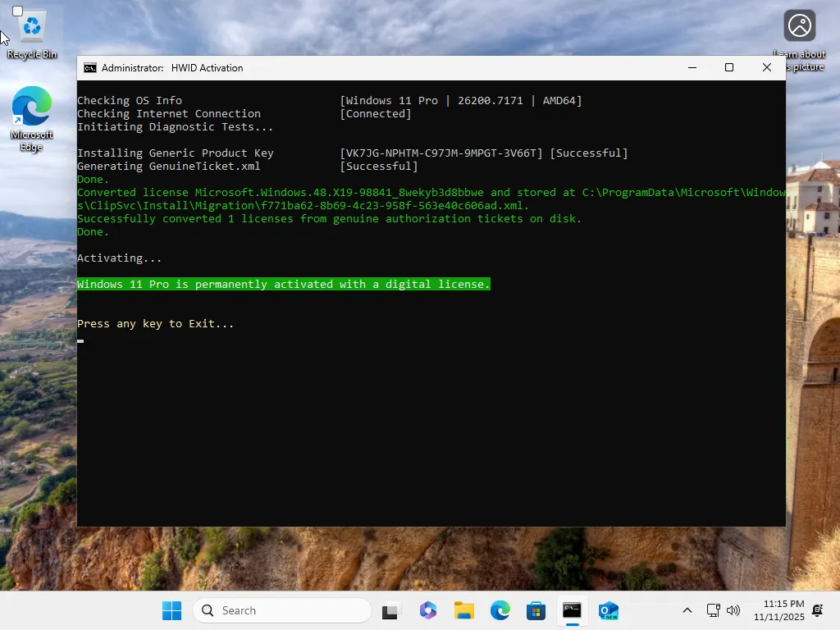Launch Microsoft 365 Copilot from taskbar

click(427, 610)
